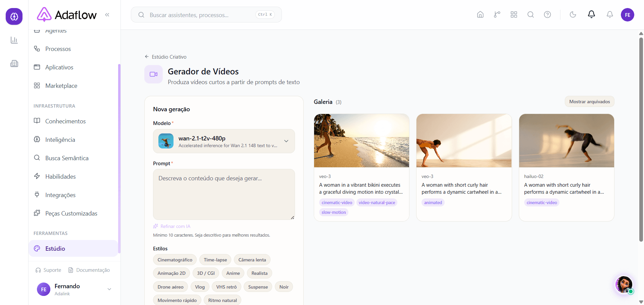Open the FE user avatar in header
The width and height of the screenshot is (644, 305).
627,15
